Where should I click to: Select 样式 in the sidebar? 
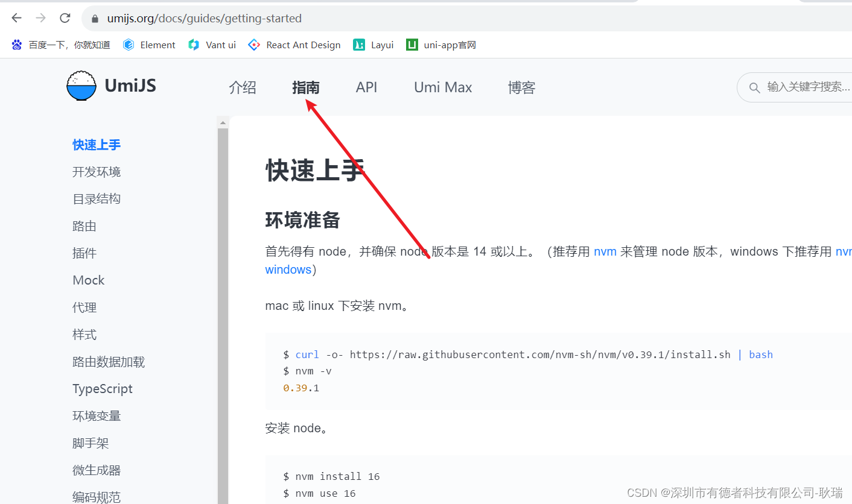pyautogui.click(x=84, y=335)
